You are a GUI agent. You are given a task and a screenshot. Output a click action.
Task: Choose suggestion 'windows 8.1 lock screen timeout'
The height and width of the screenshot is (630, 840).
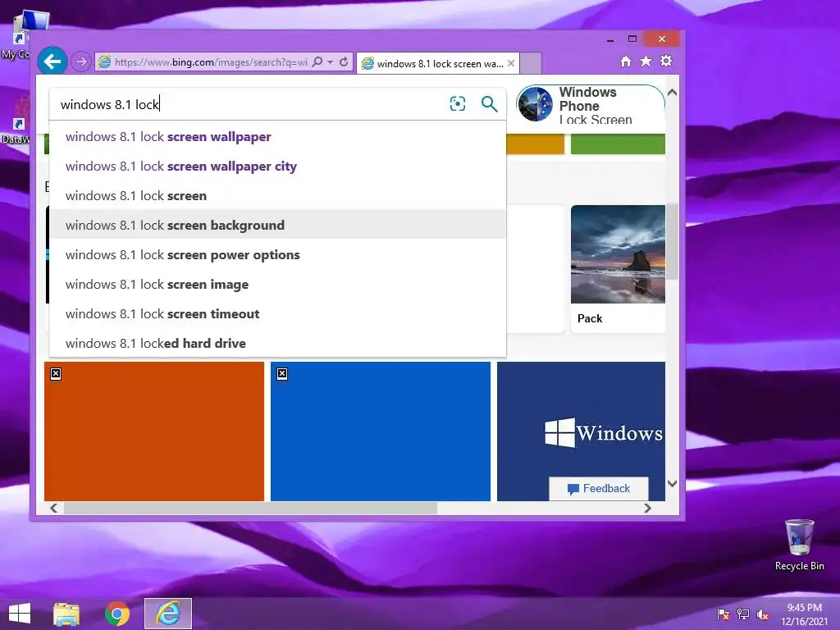pyautogui.click(x=277, y=313)
